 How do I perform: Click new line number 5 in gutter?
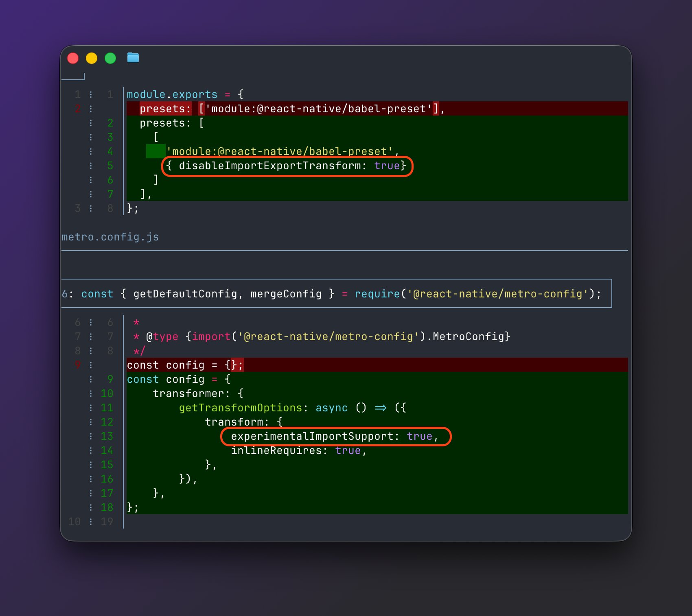(x=110, y=166)
